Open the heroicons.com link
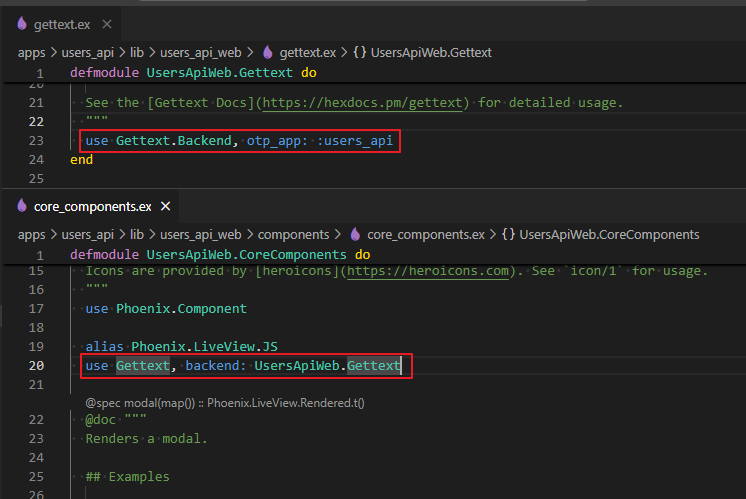The height and width of the screenshot is (499, 746). click(428, 271)
